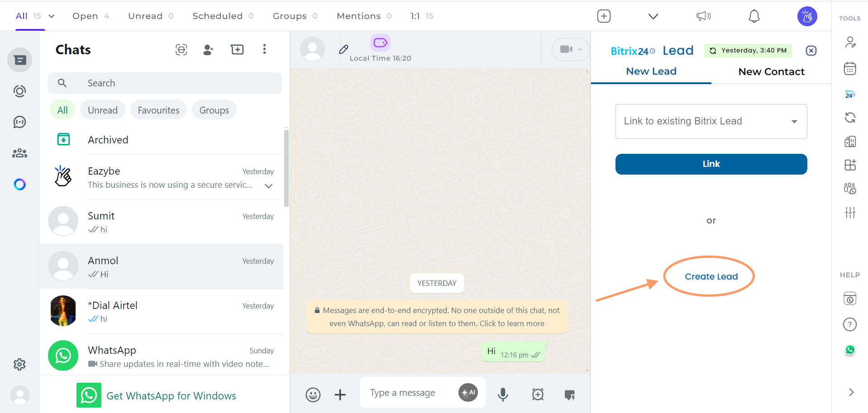This screenshot has width=868, height=413.
Task: Click the AI button inside message input
Action: pos(468,392)
